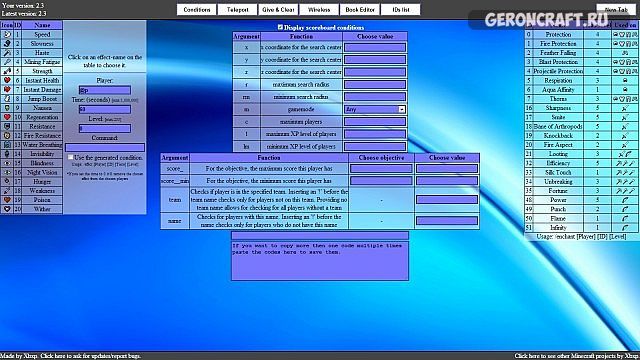Screen dimensions: 640x360
Task: Select the Fire Resistance effect icon
Action: (x=7, y=136)
